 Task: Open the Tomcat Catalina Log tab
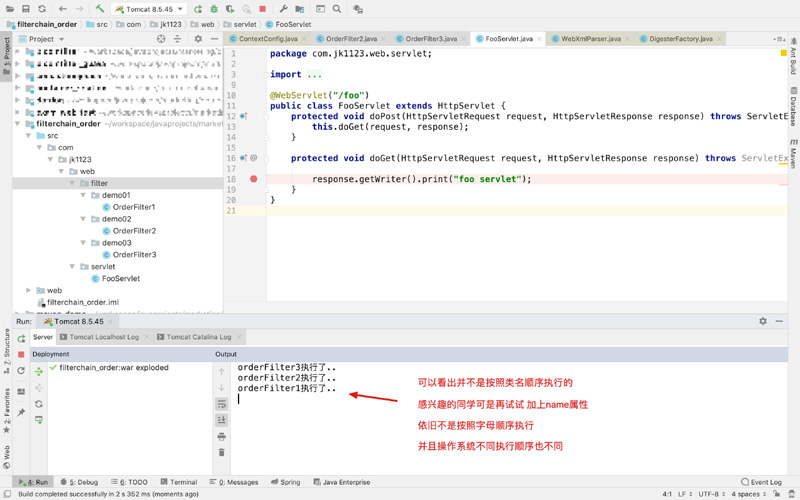click(198, 337)
